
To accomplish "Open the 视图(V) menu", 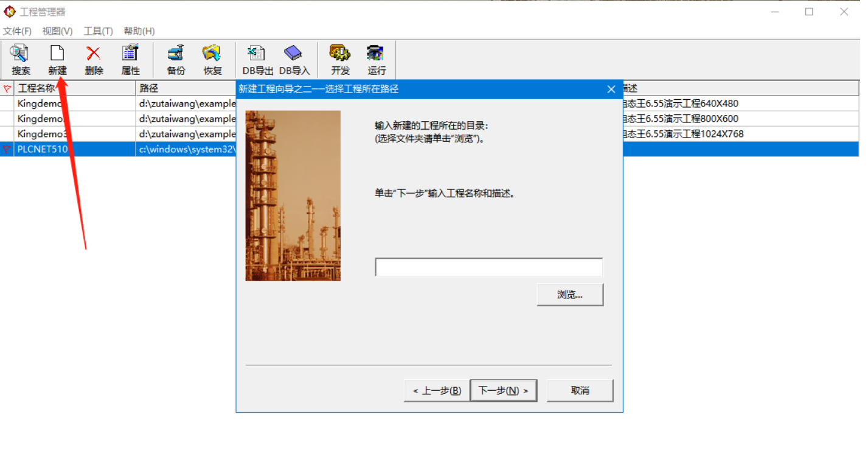I will [57, 31].
